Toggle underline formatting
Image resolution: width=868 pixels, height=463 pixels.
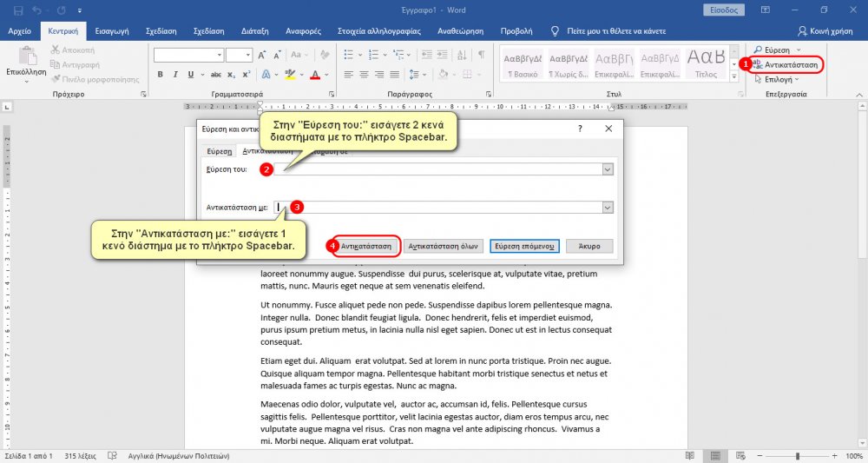(x=191, y=76)
